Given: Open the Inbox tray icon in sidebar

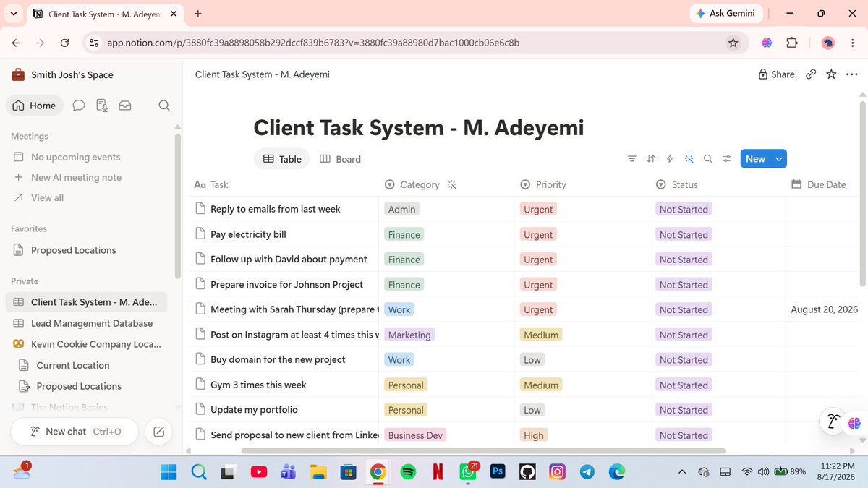Looking at the screenshot, I should click(x=125, y=106).
